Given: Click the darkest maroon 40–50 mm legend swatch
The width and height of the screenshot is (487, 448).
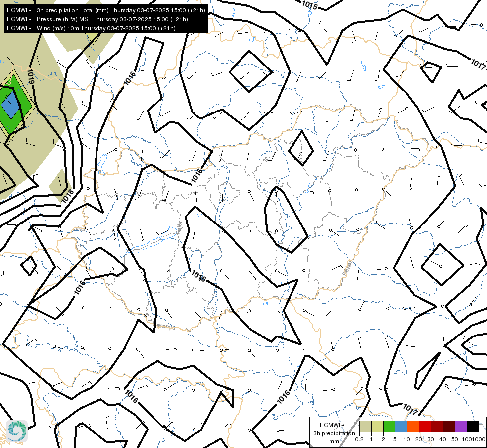Looking at the screenshot, I should (449, 427).
